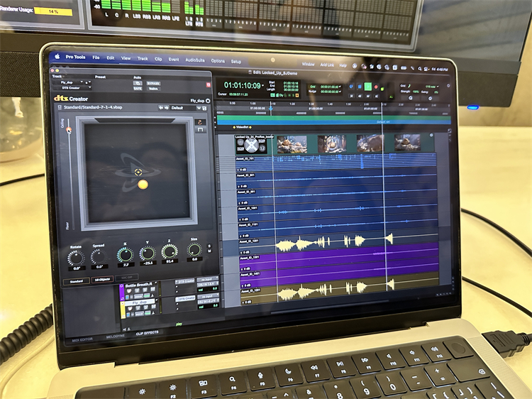
Task: Open the insert position 'a' dropdown
Action: pos(87,82)
